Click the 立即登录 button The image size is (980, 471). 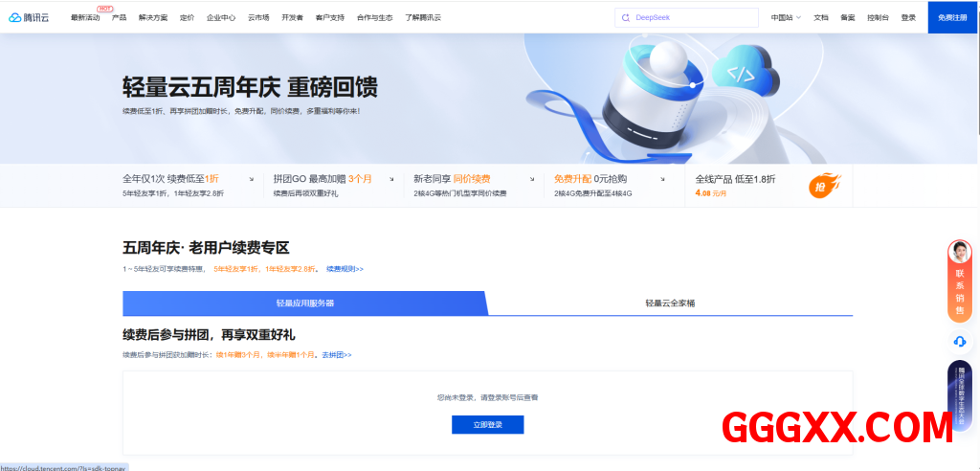[487, 424]
